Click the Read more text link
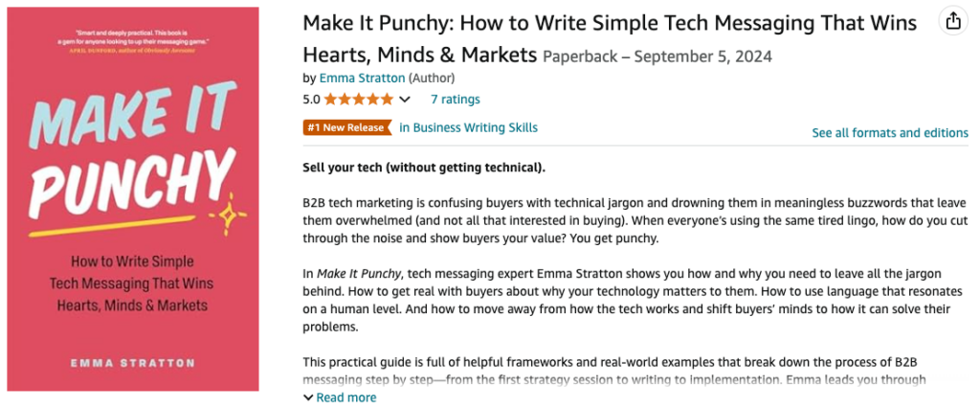This screenshot has height=408, width=980. click(346, 397)
